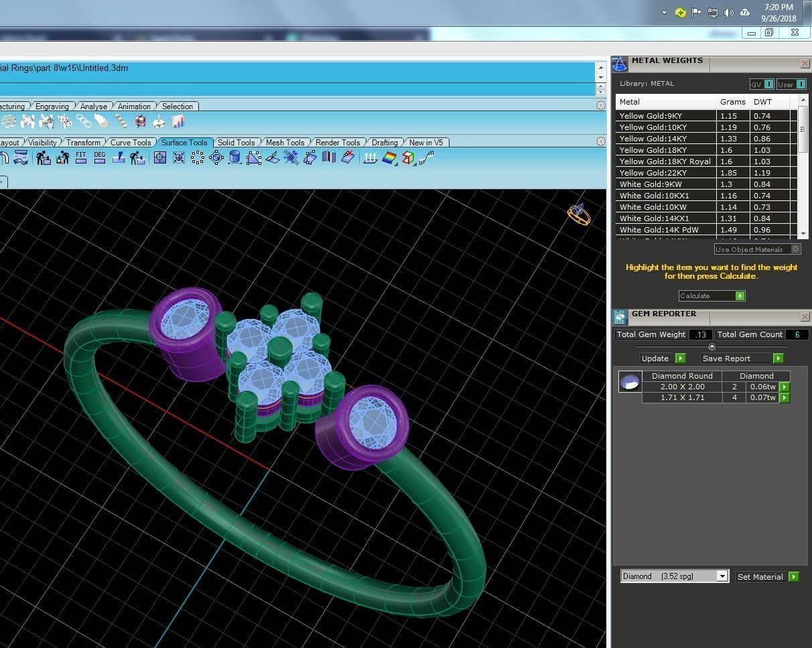Screen dimensions: 812x648
Task: Click the Grams column header
Action: point(733,102)
